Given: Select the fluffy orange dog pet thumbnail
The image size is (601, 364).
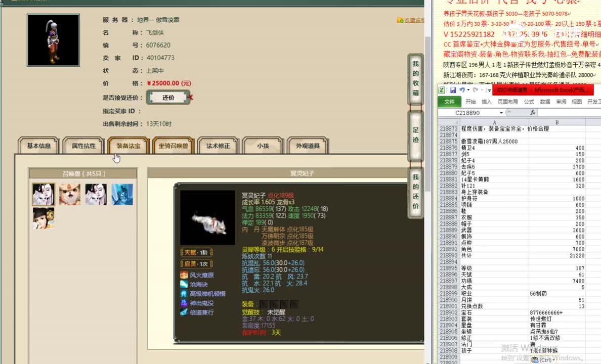Looking at the screenshot, I should click(70, 194).
